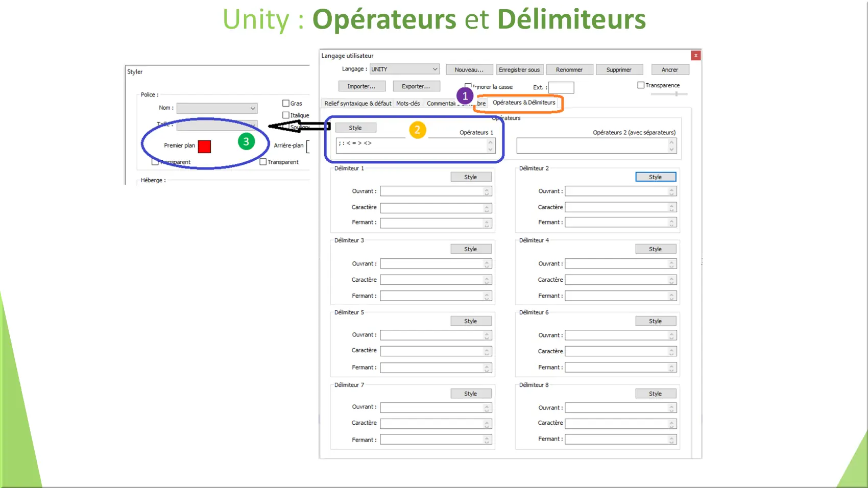The width and height of the screenshot is (868, 488).
Task: Toggle the Italique checkbox in Styler
Action: tap(286, 115)
